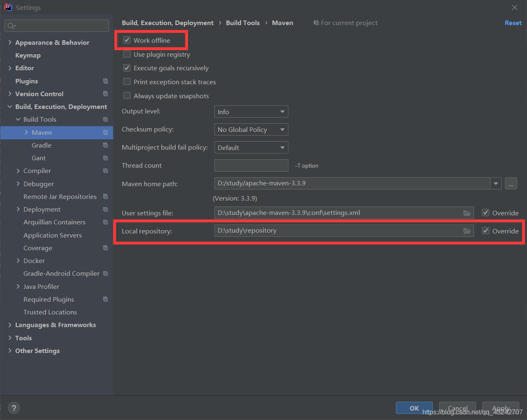Click the project-level icon next to Required Plugins
Viewport: 527px width, 420px height.
click(106, 299)
